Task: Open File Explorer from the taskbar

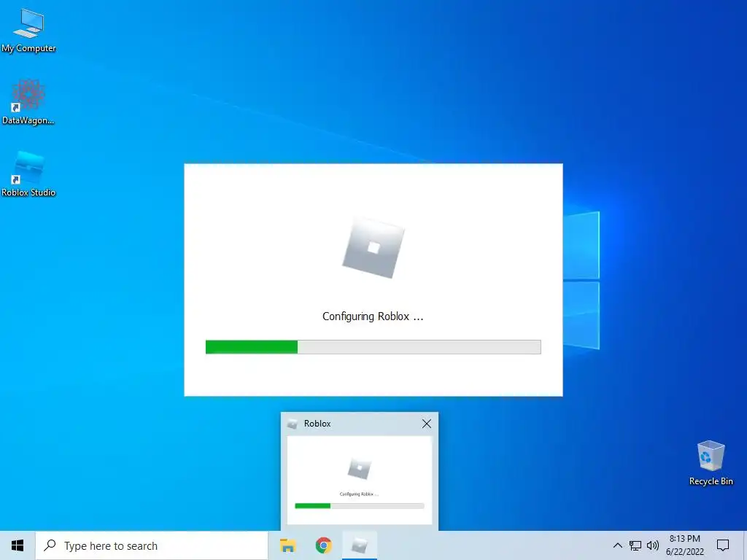Action: (x=287, y=545)
